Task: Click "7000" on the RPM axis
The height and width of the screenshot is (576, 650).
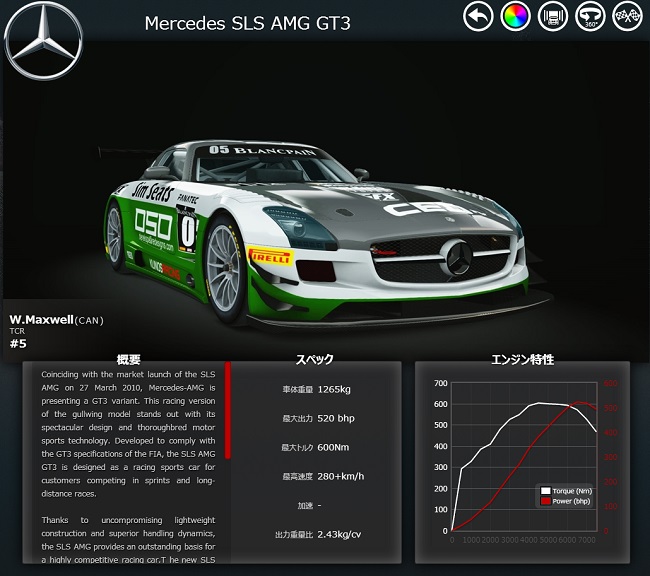Action: 587,540
